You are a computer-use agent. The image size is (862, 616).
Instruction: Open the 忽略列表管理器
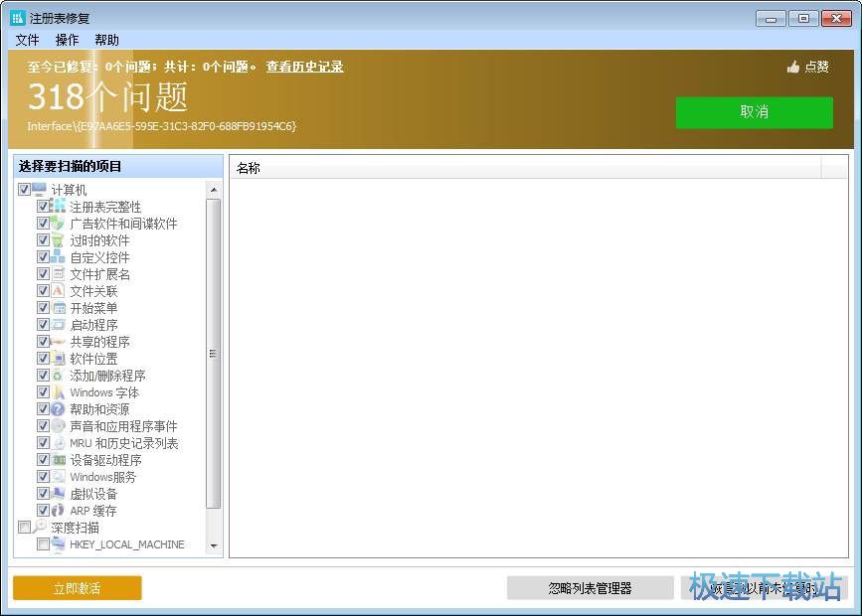pyautogui.click(x=589, y=588)
